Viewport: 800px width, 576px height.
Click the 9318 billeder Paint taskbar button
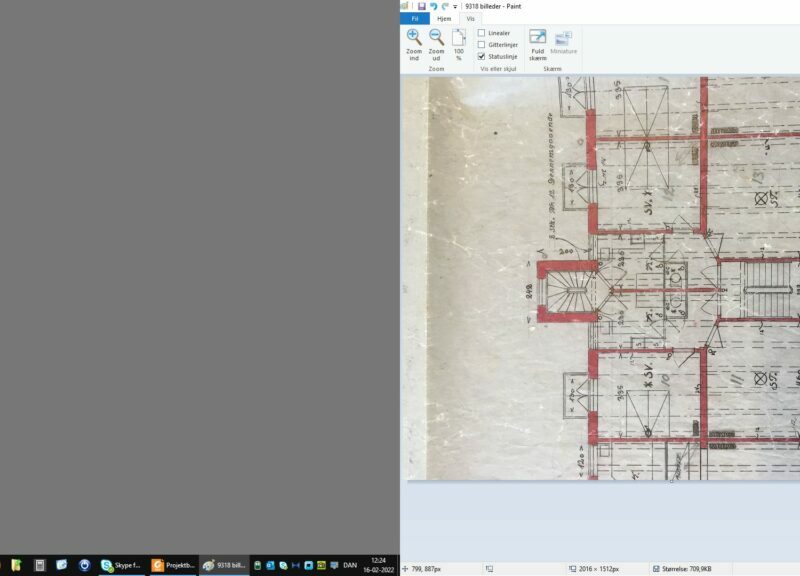coord(224,565)
